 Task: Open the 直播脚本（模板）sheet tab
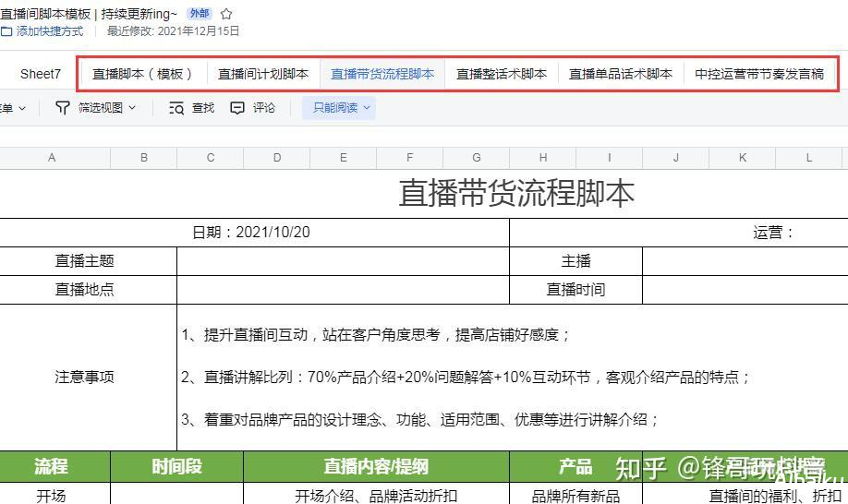(143, 74)
